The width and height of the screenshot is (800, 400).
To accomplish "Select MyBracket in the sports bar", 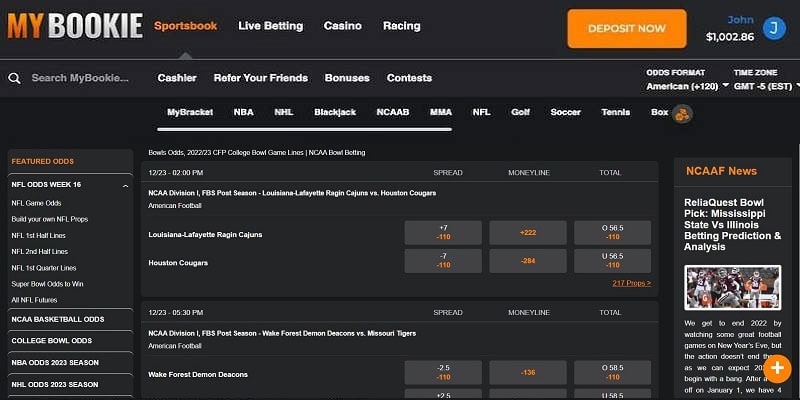I will pyautogui.click(x=190, y=112).
